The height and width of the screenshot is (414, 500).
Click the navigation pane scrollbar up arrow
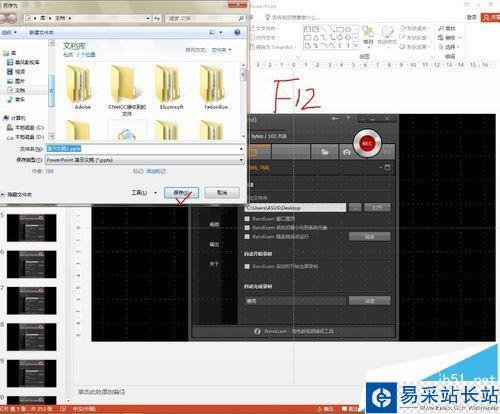pyautogui.click(x=52, y=43)
